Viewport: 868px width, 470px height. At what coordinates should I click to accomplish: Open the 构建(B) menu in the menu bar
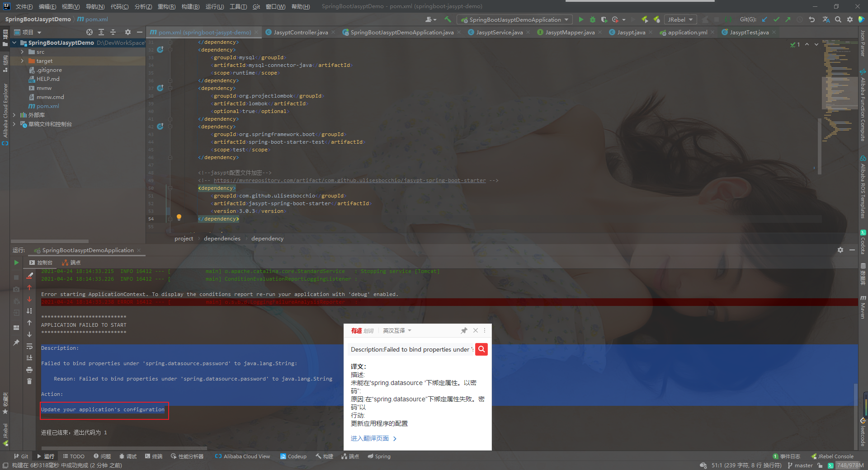(x=190, y=6)
